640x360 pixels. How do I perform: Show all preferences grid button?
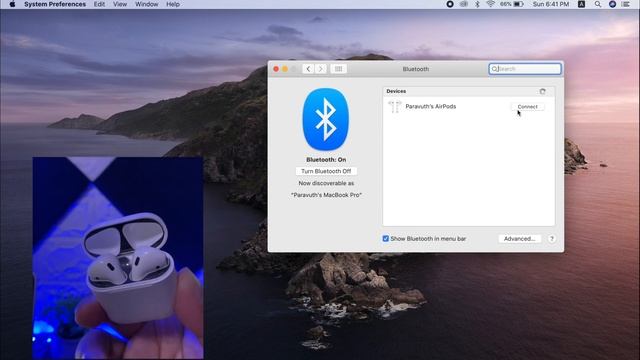pos(338,69)
